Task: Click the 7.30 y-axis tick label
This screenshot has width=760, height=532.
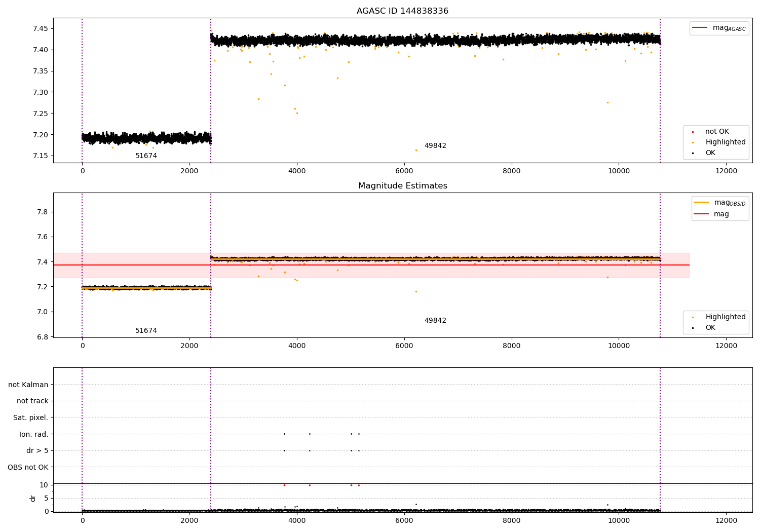Action: click(x=41, y=93)
